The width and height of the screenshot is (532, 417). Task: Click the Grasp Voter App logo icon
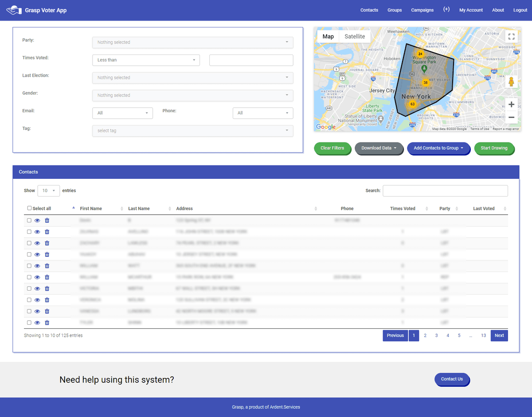pyautogui.click(x=14, y=10)
